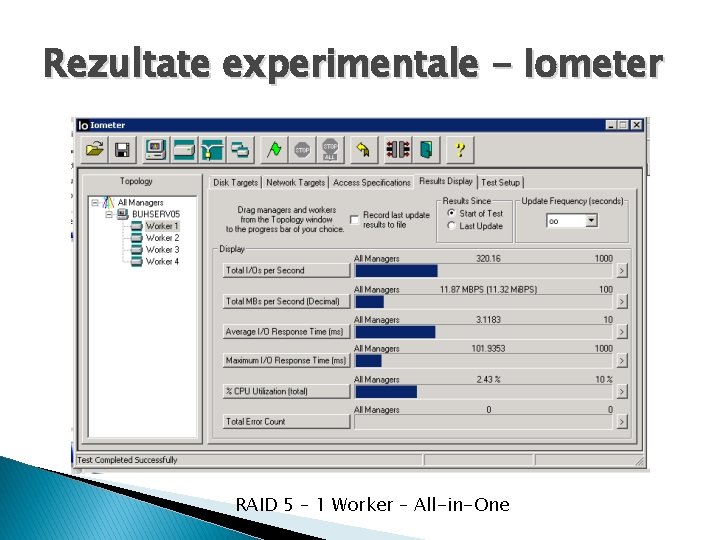Click 'Test Completed Successfully' status text
The image size is (720, 540).
[127, 460]
